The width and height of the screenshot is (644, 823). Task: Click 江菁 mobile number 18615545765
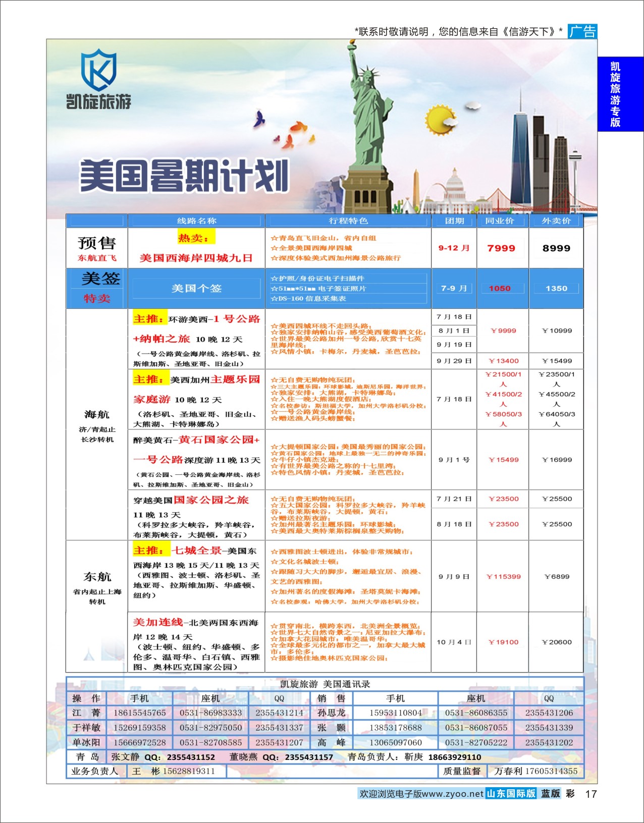pyautogui.click(x=140, y=712)
